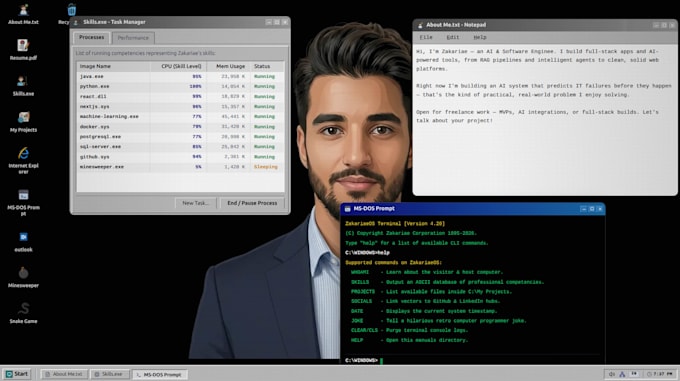Click the PROJECTS command in terminal help

(363, 292)
